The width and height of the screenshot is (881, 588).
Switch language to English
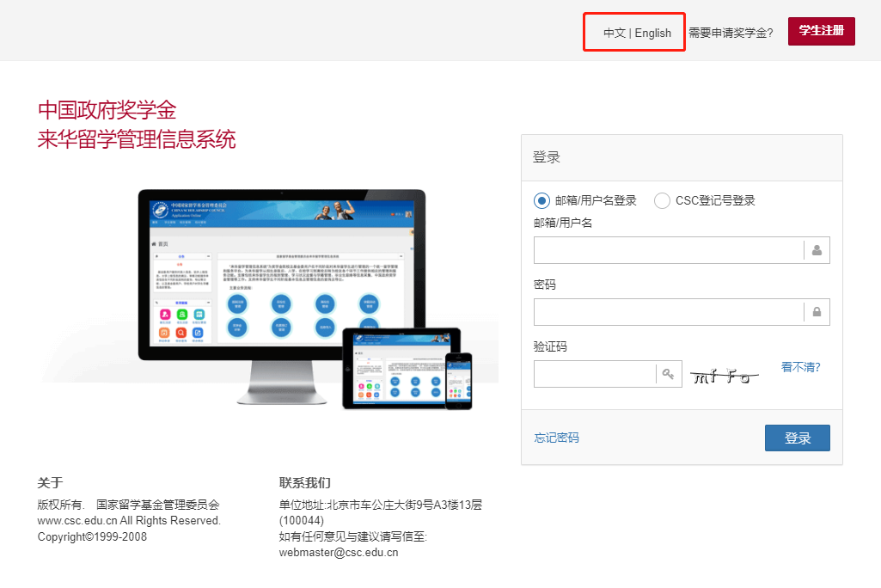[653, 33]
